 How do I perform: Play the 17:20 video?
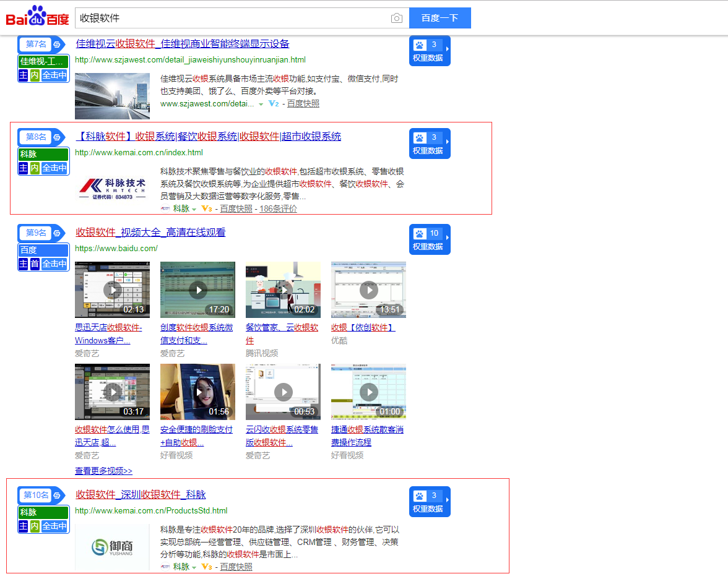pyautogui.click(x=198, y=290)
